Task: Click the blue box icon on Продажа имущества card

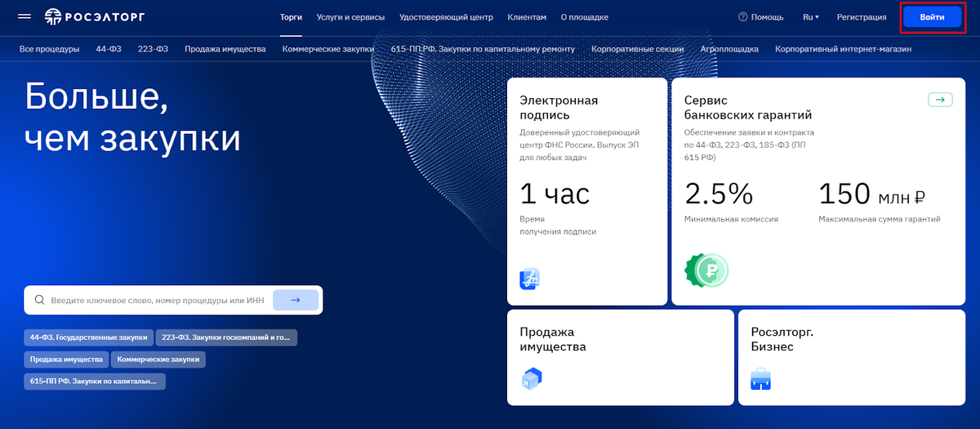Action: tap(532, 378)
